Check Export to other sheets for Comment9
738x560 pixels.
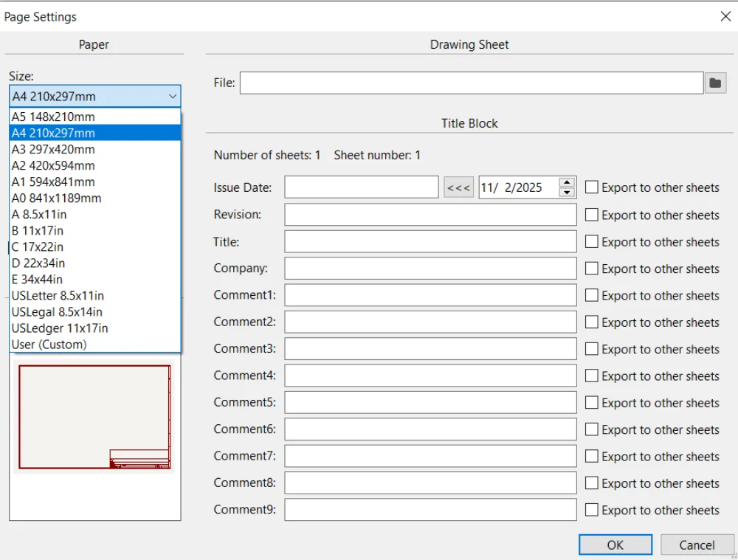click(591, 509)
